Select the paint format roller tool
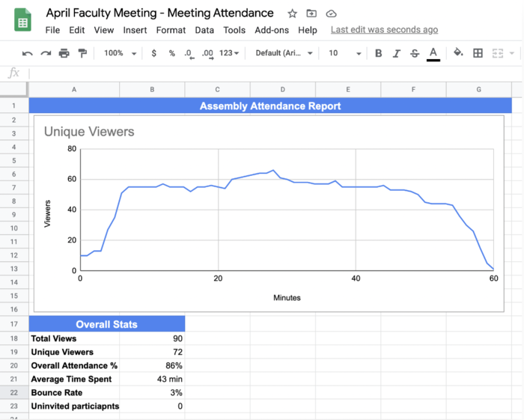The width and height of the screenshot is (524, 420). pyautogui.click(x=82, y=53)
